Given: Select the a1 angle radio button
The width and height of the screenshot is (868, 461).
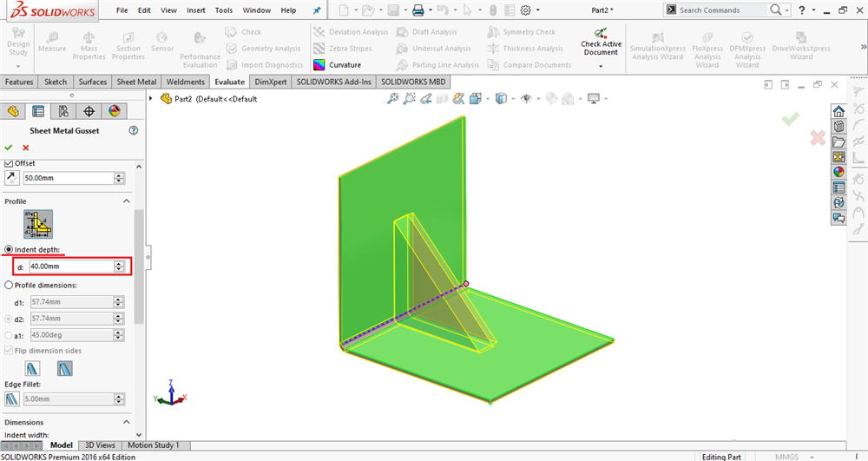Looking at the screenshot, I should pyautogui.click(x=9, y=335).
